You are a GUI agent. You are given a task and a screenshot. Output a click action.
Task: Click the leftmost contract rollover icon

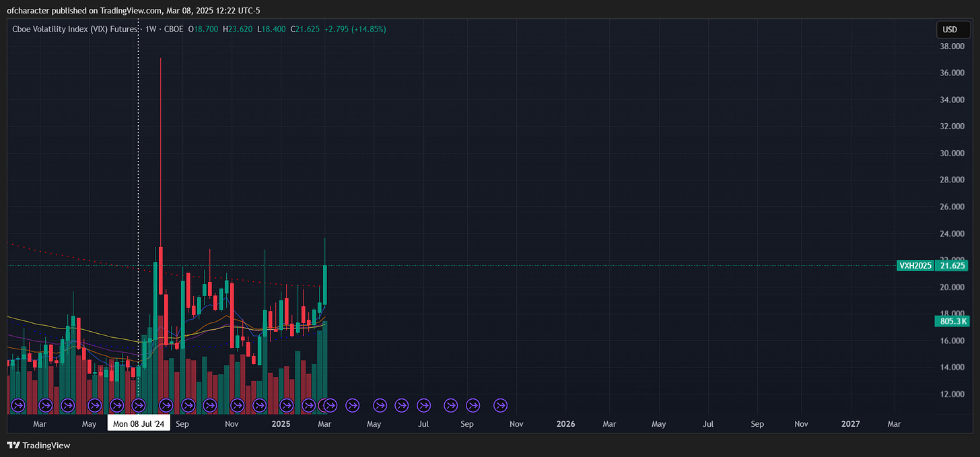18,405
